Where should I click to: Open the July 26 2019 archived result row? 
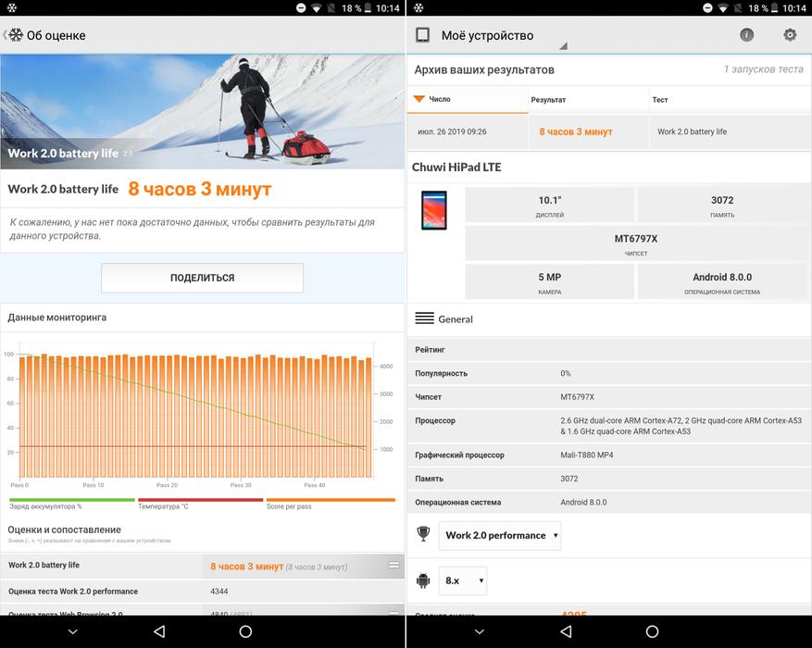coord(607,131)
